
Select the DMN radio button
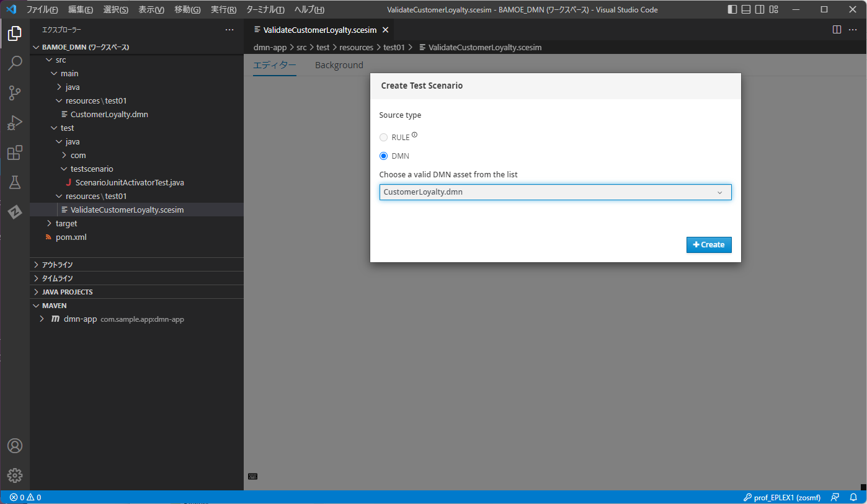(x=383, y=156)
